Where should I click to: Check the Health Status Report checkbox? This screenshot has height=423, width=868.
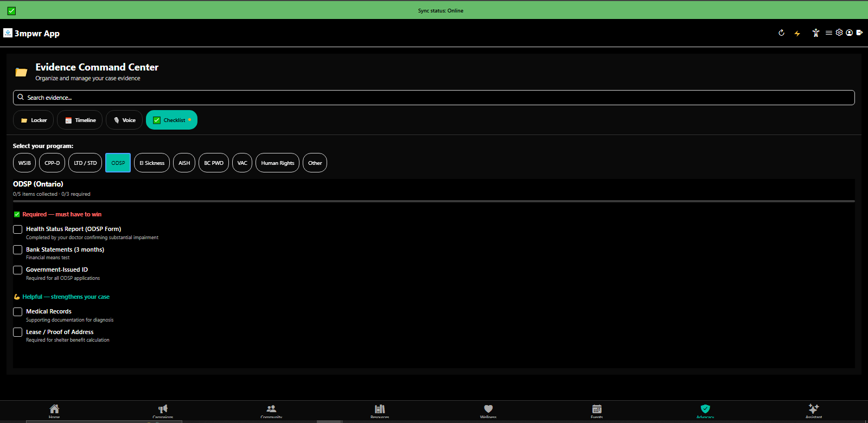pyautogui.click(x=18, y=229)
